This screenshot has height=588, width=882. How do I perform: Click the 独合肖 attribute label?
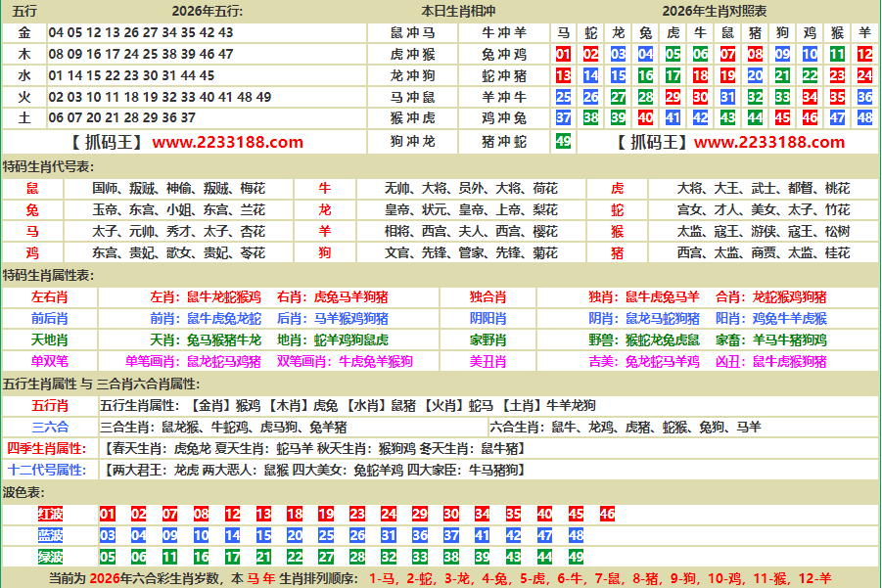pyautogui.click(x=487, y=296)
